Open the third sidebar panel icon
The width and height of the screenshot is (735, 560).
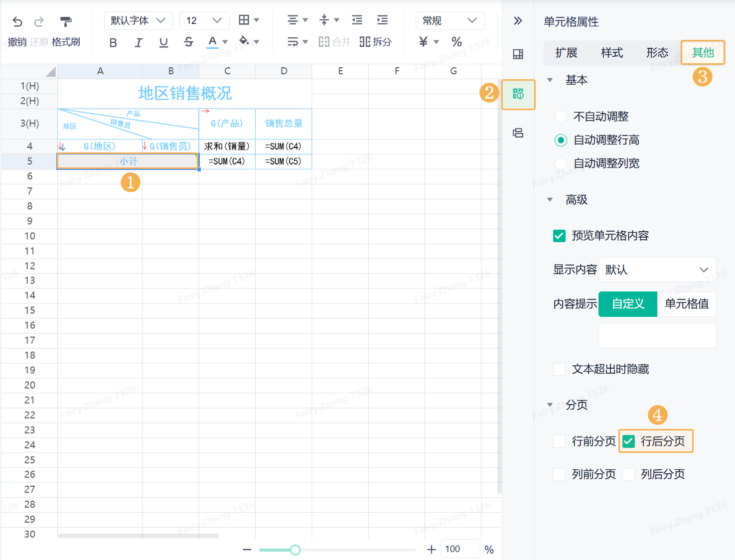[x=518, y=133]
